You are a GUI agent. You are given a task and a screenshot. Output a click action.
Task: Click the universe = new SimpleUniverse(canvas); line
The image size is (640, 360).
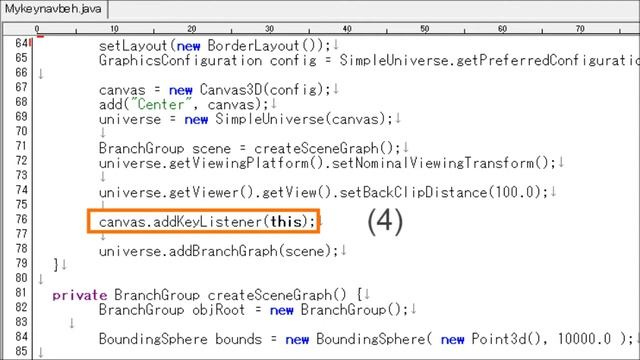246,119
